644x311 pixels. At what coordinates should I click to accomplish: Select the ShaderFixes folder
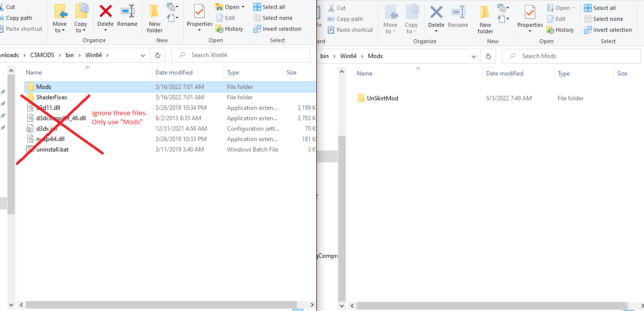tap(51, 97)
